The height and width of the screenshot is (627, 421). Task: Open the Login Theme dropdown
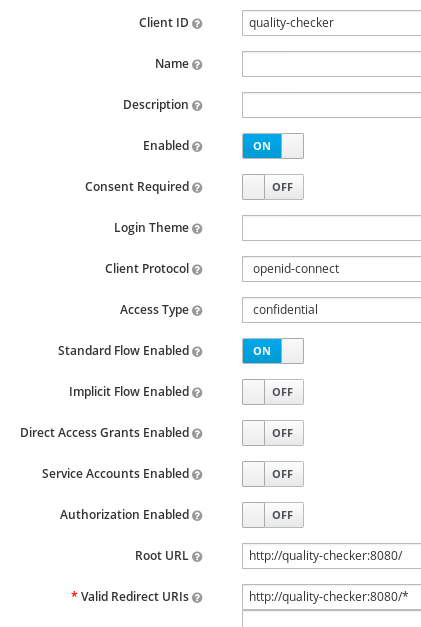[331, 228]
